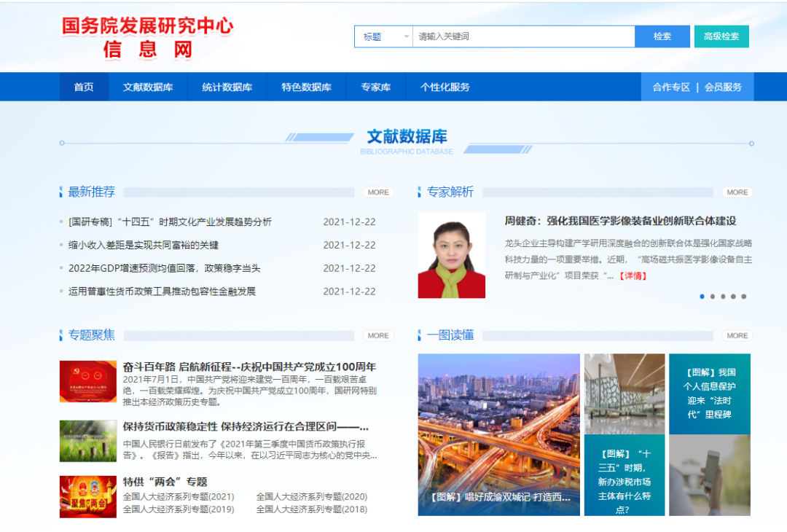Click MORE next to 最新推荐
Viewport: 787px width, 532px height.
[x=377, y=192]
